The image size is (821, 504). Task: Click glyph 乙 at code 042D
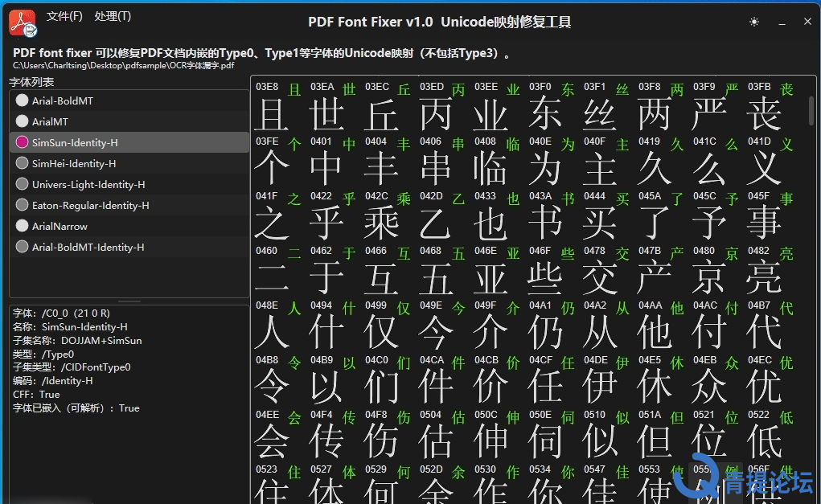pyautogui.click(x=437, y=223)
